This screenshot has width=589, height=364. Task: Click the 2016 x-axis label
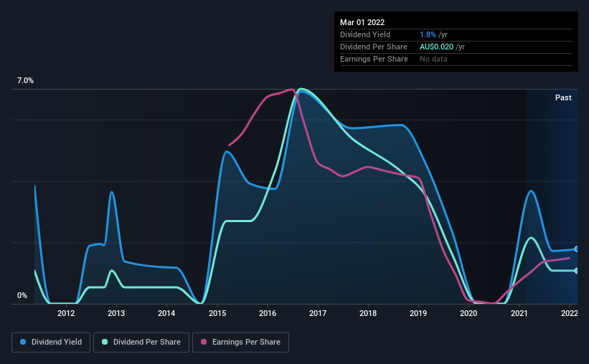pyautogui.click(x=268, y=313)
